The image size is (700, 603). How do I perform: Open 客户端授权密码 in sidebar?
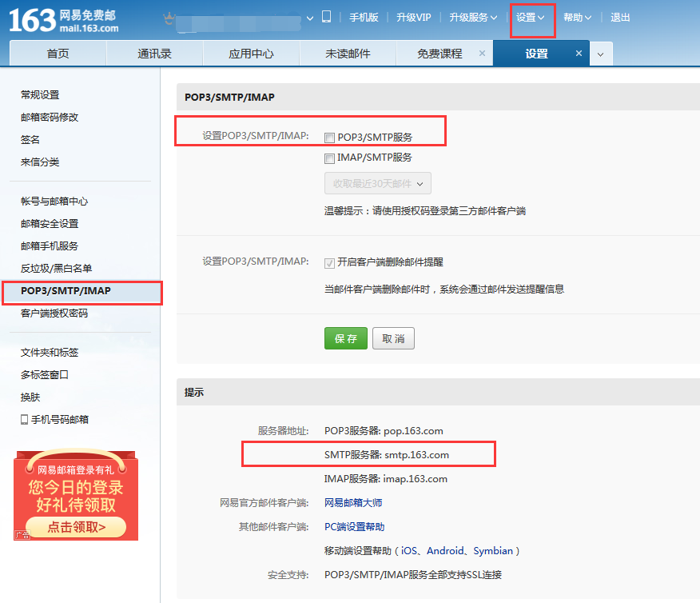pos(54,313)
